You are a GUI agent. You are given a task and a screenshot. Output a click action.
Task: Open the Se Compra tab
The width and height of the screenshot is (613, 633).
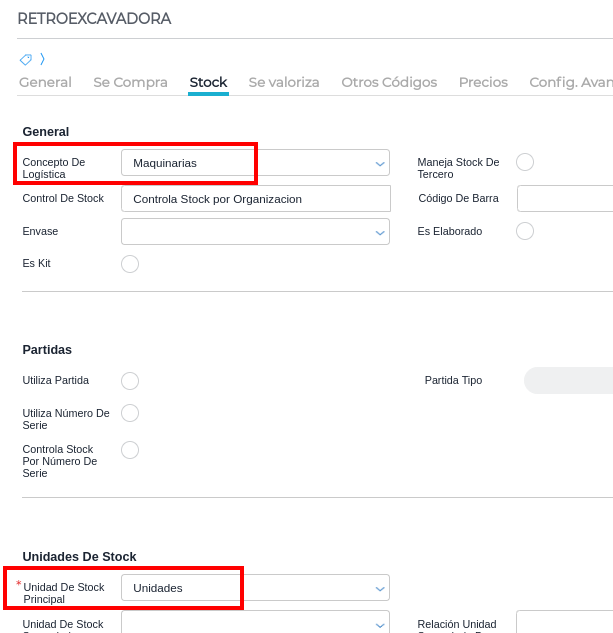(x=130, y=82)
